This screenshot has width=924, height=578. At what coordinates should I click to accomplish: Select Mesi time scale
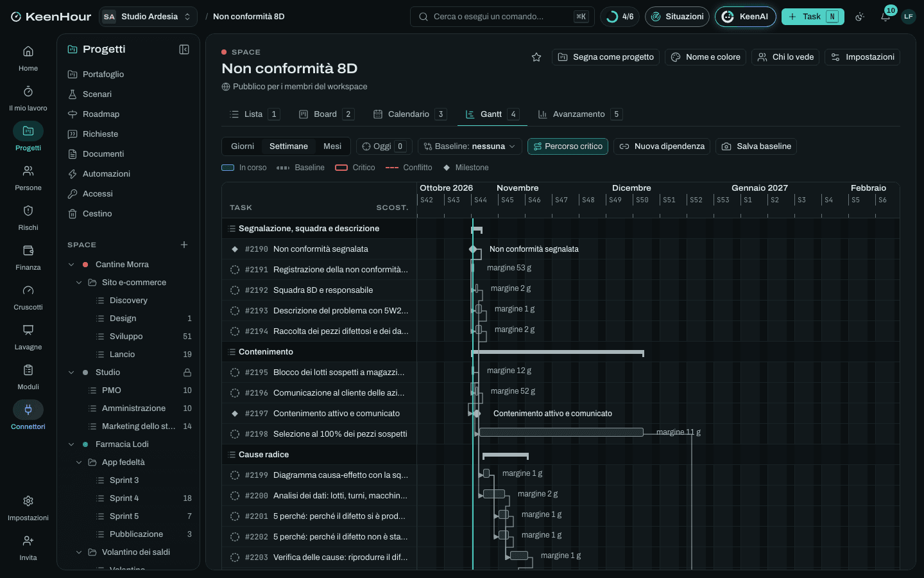click(x=332, y=146)
